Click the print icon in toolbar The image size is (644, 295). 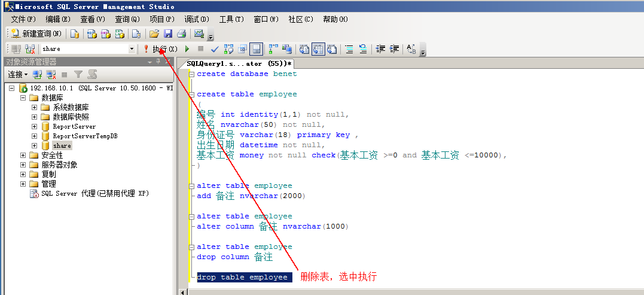click(x=181, y=34)
